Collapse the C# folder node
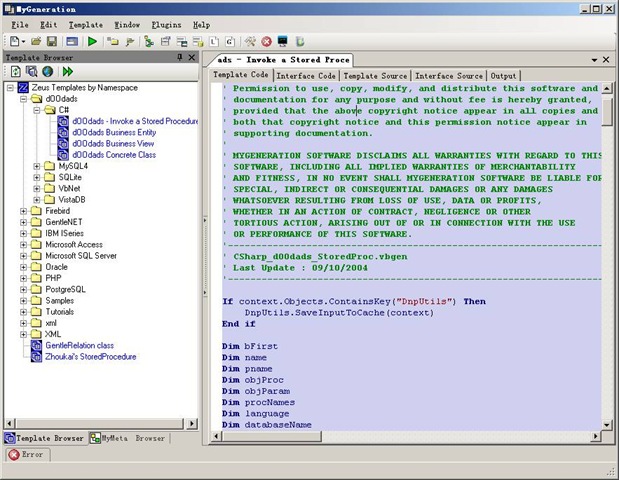The image size is (619, 480). point(37,110)
